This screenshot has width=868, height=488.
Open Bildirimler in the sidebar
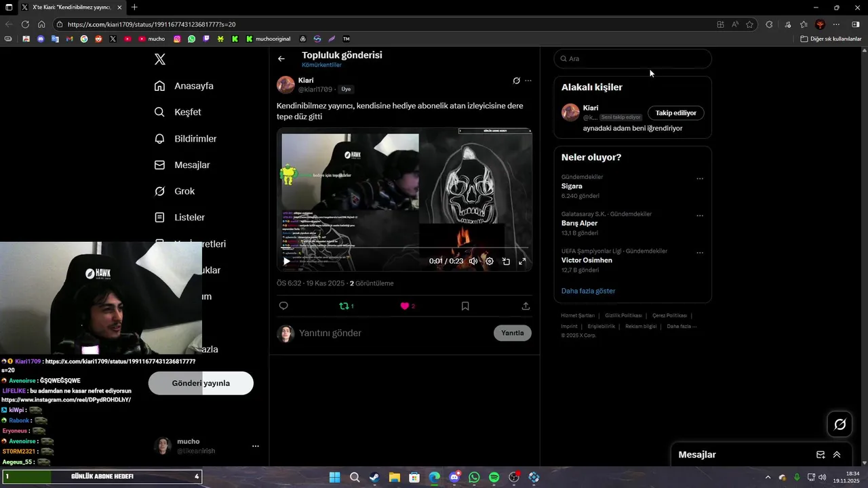tap(186, 138)
